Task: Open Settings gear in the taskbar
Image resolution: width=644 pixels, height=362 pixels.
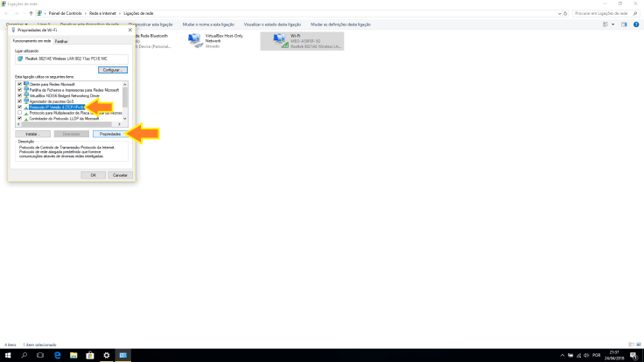Action: point(106,356)
